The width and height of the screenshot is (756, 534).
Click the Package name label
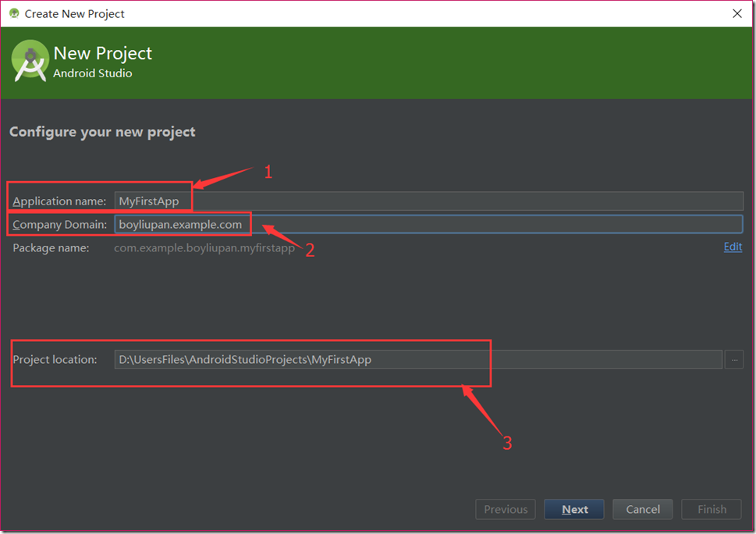pos(51,247)
